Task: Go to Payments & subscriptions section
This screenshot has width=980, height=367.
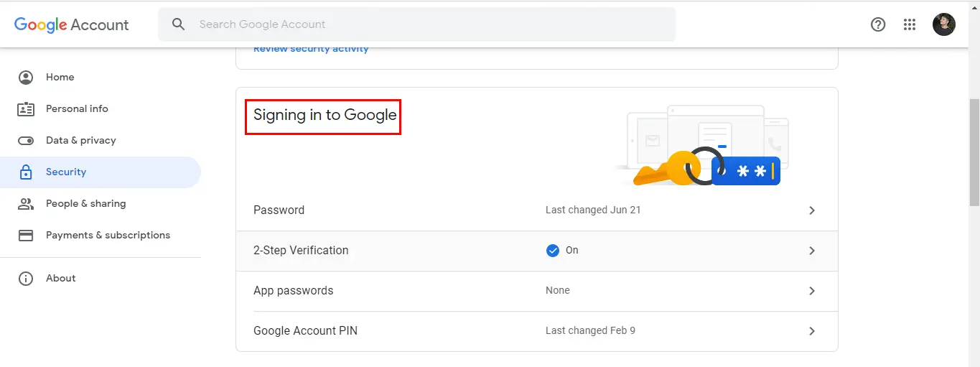Action: pyautogui.click(x=108, y=236)
